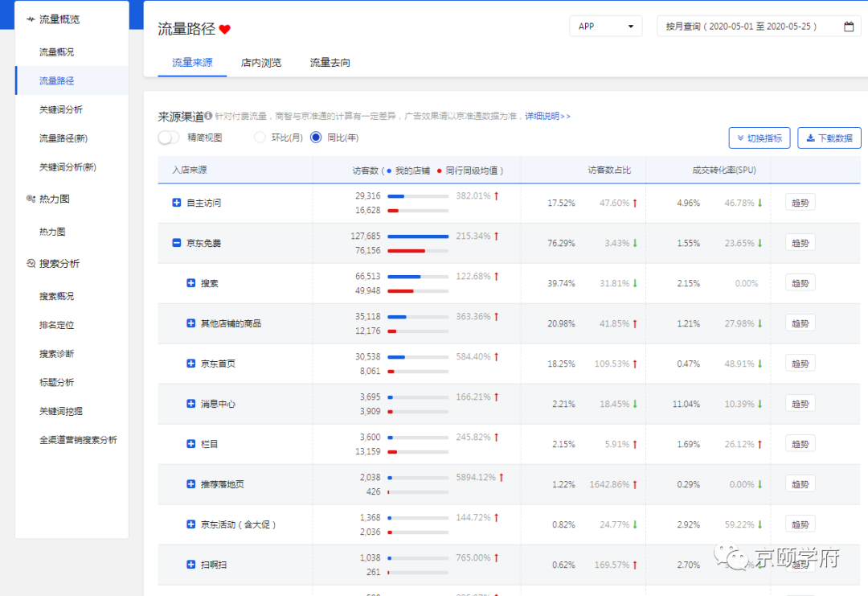Open 搜索诊断 in the sidebar
The height and width of the screenshot is (596, 868).
pyautogui.click(x=56, y=354)
